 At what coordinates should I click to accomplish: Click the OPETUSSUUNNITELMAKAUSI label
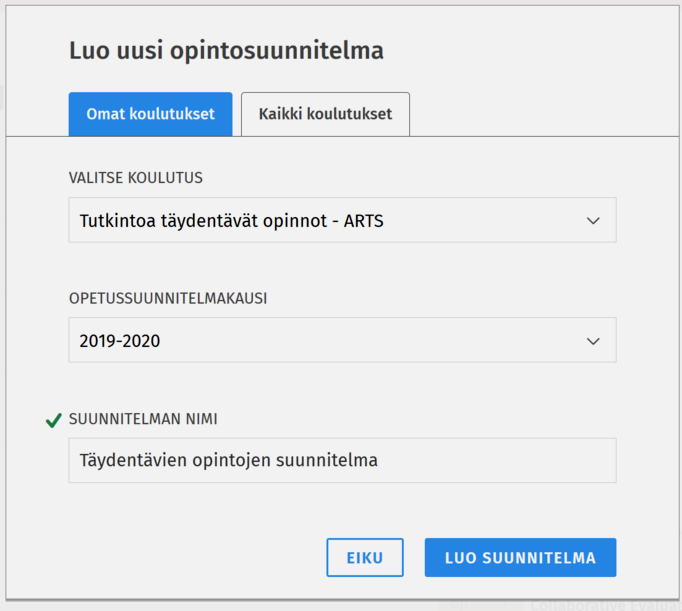[168, 298]
